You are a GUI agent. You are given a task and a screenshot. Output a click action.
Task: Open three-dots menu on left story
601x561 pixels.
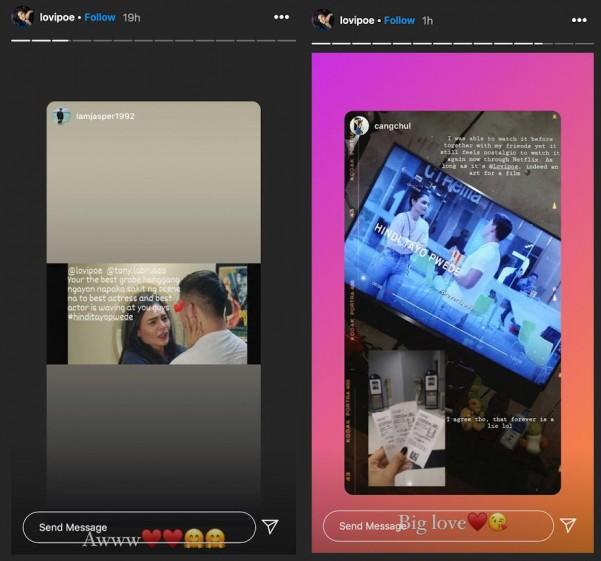pos(281,17)
